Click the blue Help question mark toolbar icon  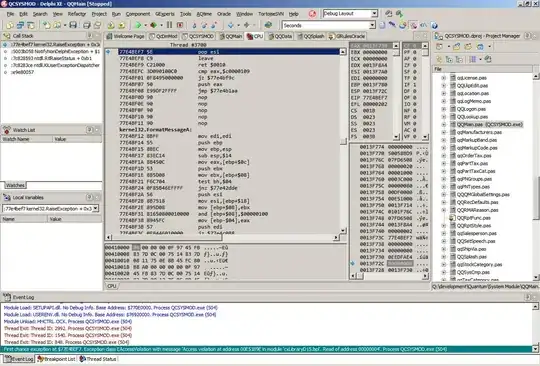434,25
